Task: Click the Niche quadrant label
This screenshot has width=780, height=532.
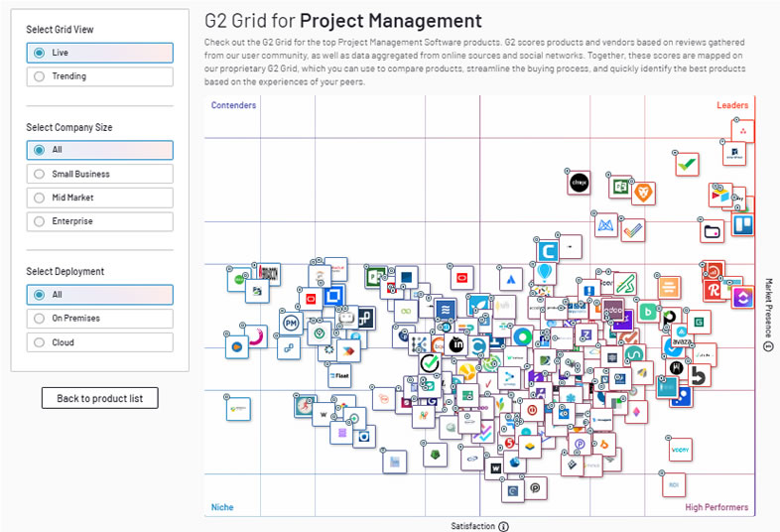Action: [222, 507]
